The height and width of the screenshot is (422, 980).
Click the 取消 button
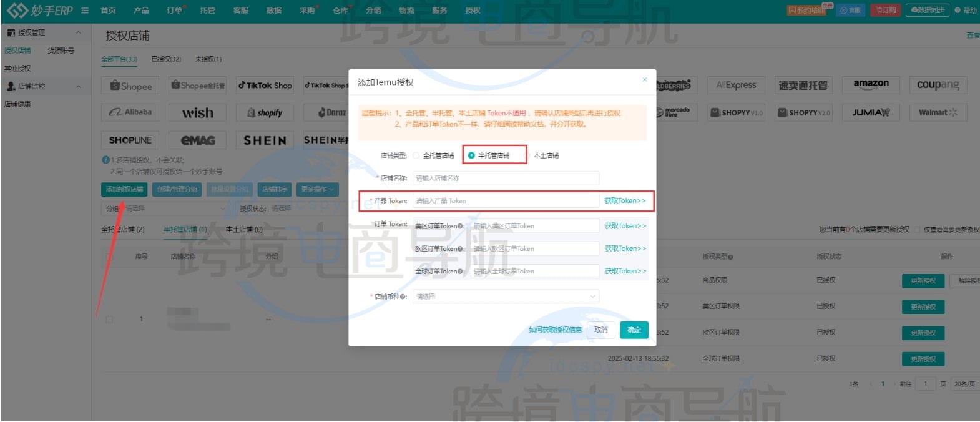(x=601, y=330)
